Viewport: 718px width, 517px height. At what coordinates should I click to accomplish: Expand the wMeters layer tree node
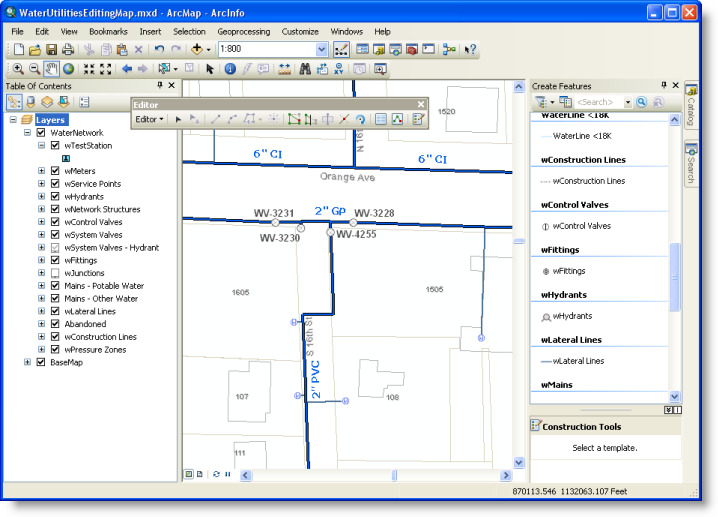tap(41, 171)
